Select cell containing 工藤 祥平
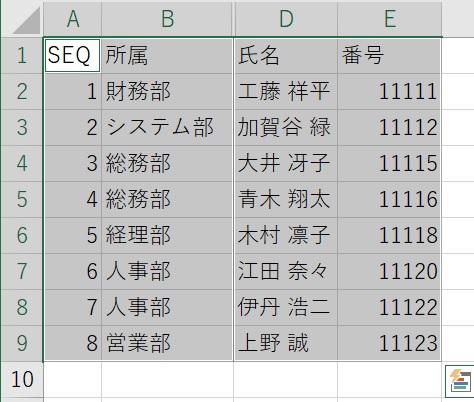Viewport: 474px width, 402px height. pyautogui.click(x=286, y=91)
